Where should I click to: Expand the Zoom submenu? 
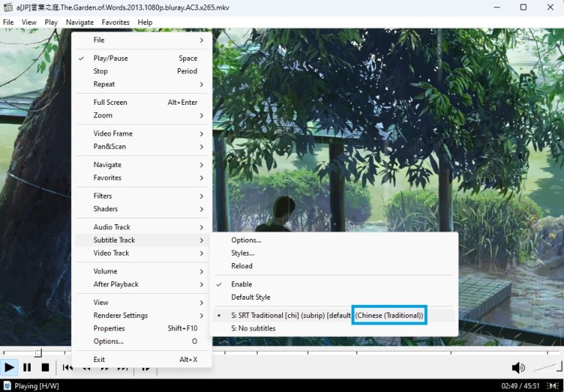click(141, 115)
